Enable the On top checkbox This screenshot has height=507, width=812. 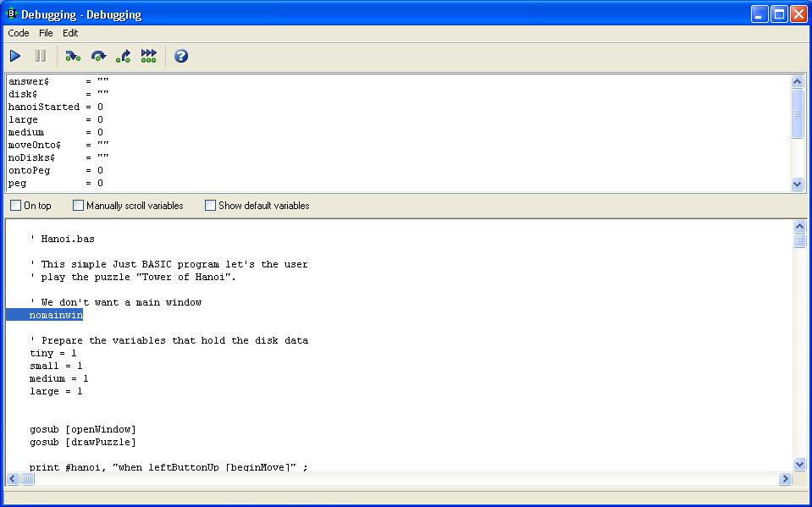tap(16, 206)
